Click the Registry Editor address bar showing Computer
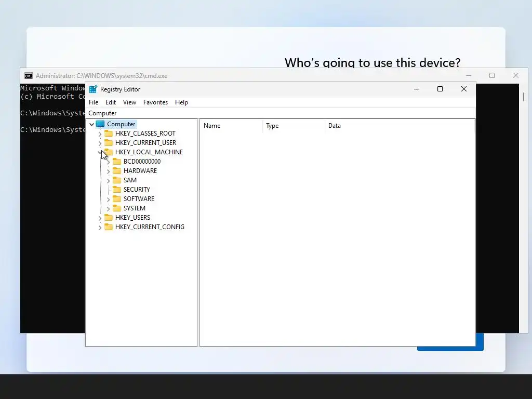532x399 pixels. pyautogui.click(x=280, y=113)
